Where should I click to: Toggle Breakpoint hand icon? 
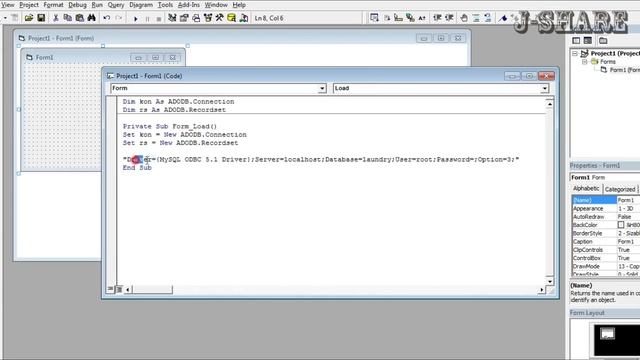coord(464,18)
